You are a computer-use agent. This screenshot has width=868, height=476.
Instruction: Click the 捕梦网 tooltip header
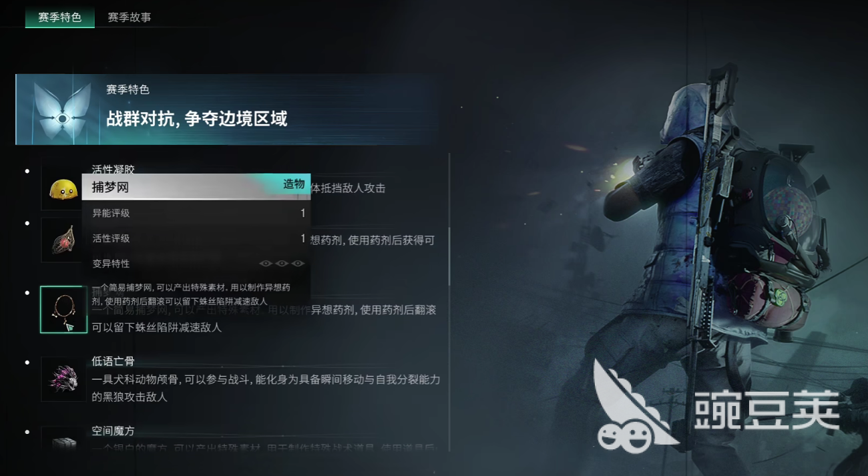[x=196, y=187]
